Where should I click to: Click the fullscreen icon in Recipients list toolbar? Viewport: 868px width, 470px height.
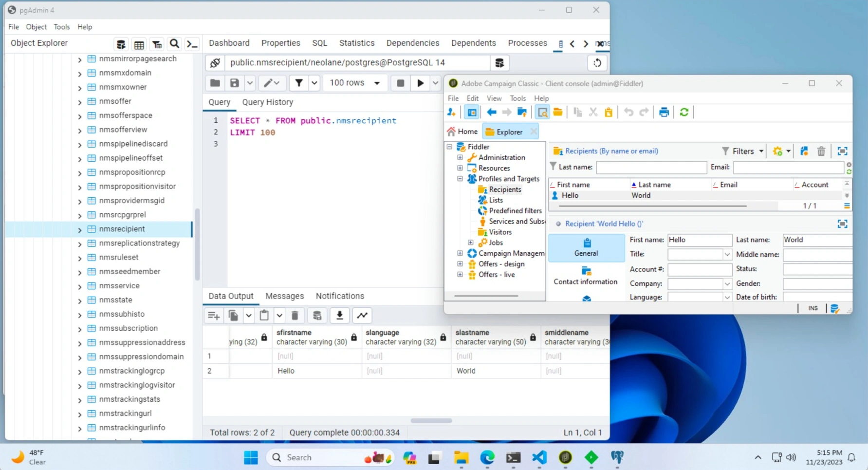pyautogui.click(x=843, y=151)
